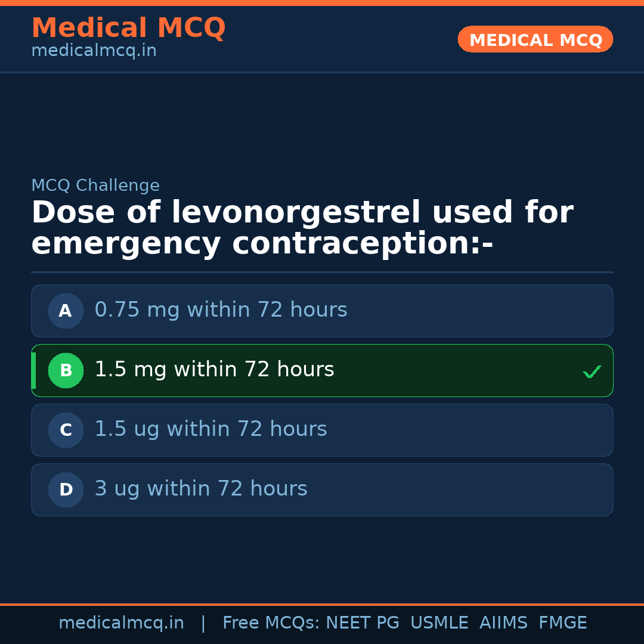Open the Medical MCQ title logo
Viewport: 644px width, 644px height.
click(x=128, y=28)
